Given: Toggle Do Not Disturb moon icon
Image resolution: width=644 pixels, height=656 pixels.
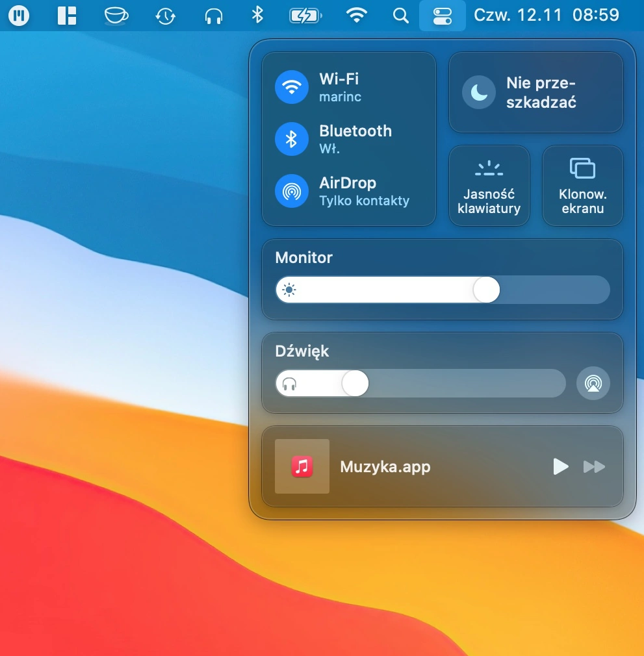Looking at the screenshot, I should 479,92.
